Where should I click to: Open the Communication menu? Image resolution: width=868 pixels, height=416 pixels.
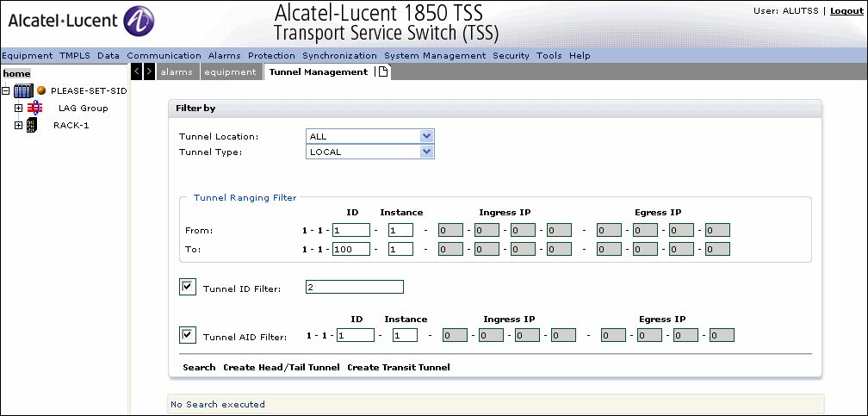[x=164, y=55]
